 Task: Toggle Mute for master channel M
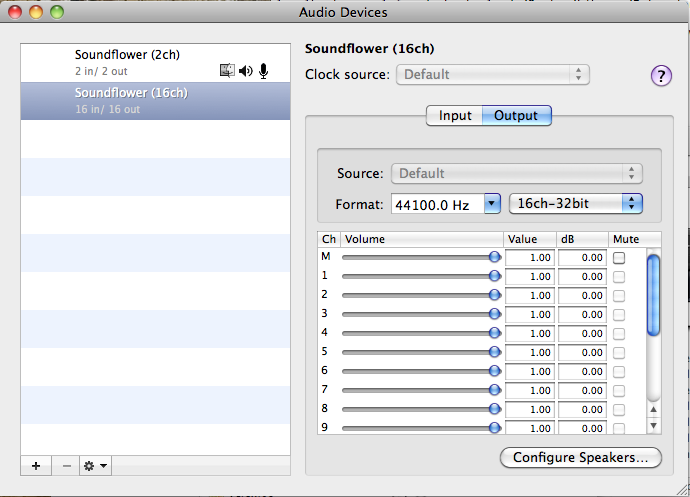[619, 258]
